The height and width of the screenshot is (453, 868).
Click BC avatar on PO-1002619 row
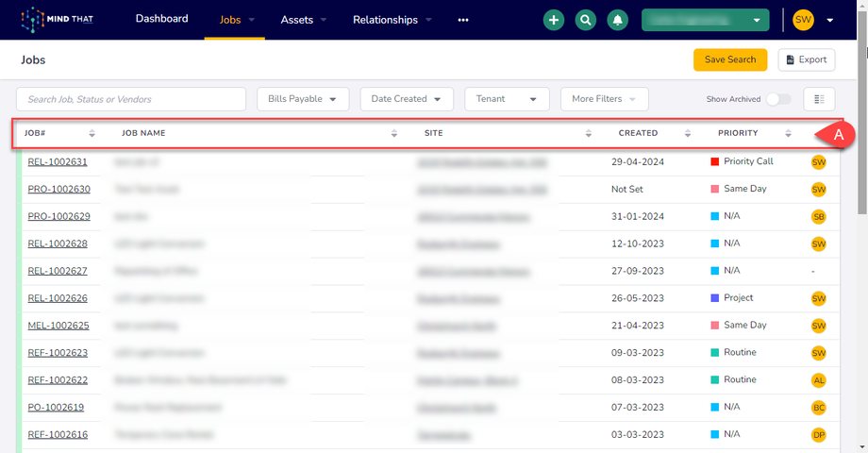pos(819,408)
